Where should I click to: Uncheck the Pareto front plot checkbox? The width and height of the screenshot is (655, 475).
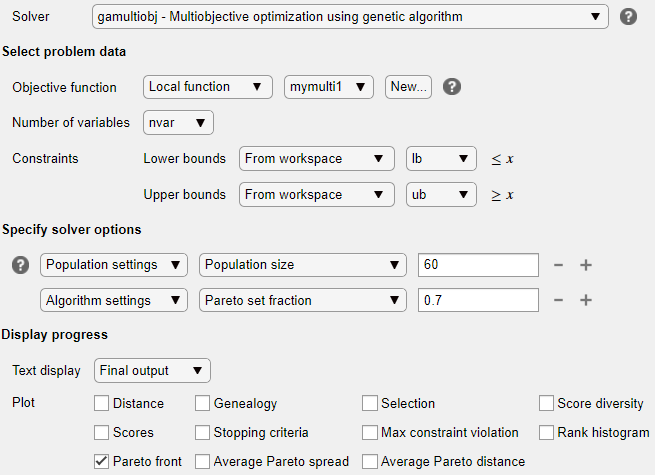(x=101, y=461)
